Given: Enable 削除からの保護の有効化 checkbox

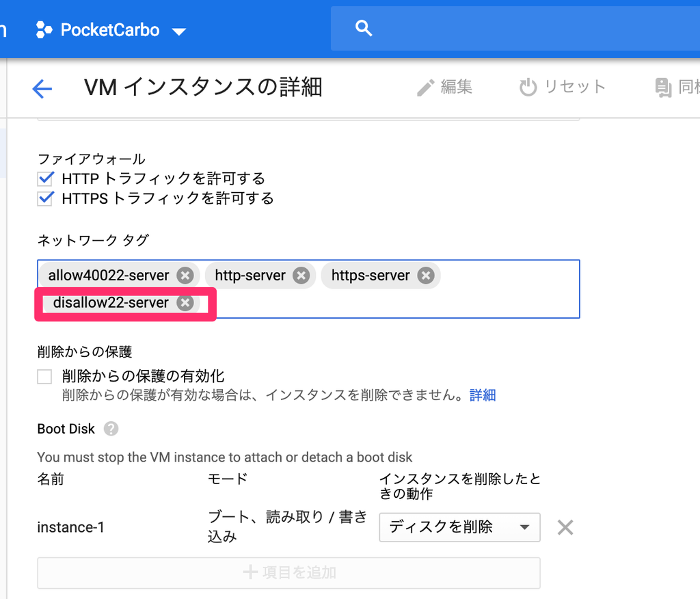Looking at the screenshot, I should pyautogui.click(x=44, y=377).
